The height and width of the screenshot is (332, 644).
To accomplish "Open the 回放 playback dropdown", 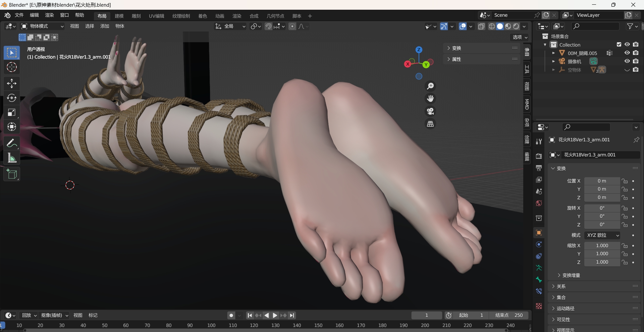I will (x=29, y=316).
